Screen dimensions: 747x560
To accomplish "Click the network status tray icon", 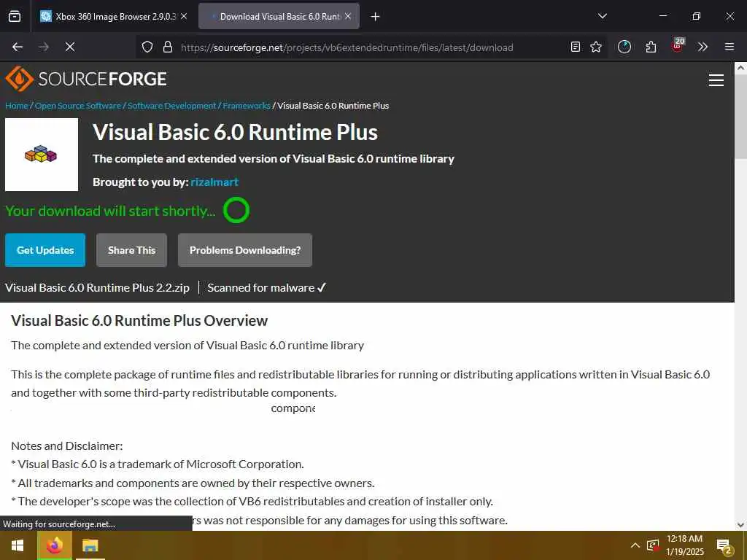I will click(x=653, y=545).
